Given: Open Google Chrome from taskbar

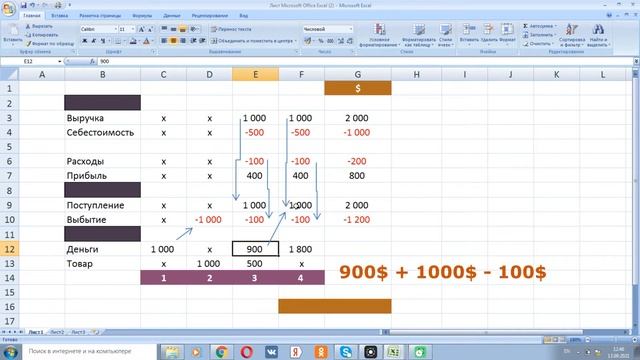Looking at the screenshot, I should pos(222,351).
